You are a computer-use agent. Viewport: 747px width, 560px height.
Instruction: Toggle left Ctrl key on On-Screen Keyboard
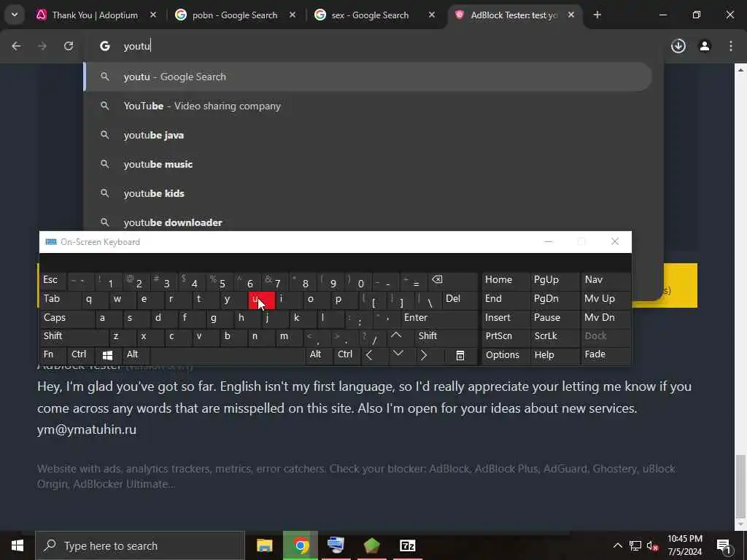click(81, 356)
